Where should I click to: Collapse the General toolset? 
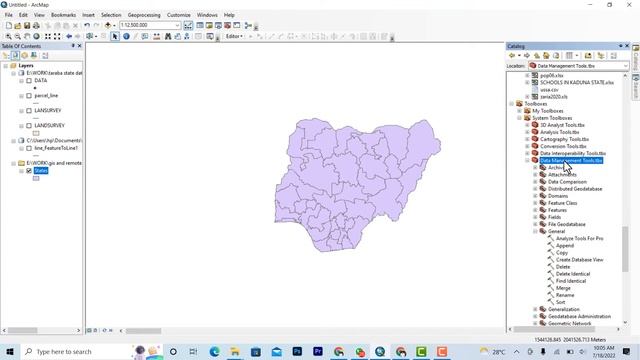[535, 231]
